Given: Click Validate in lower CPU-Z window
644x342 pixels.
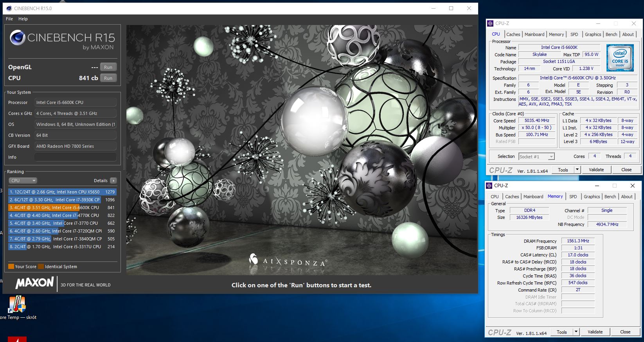Looking at the screenshot, I should click(x=595, y=332).
